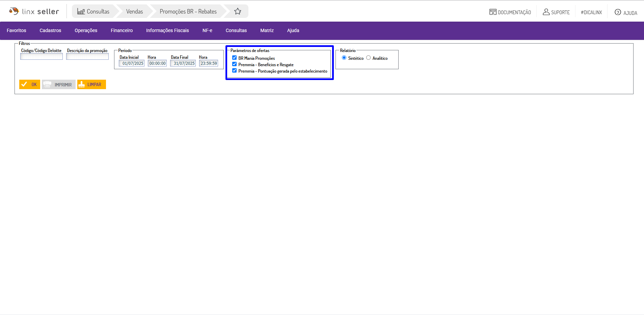Click the printer icon on Imprimir
The image size is (644, 315).
[x=47, y=84]
